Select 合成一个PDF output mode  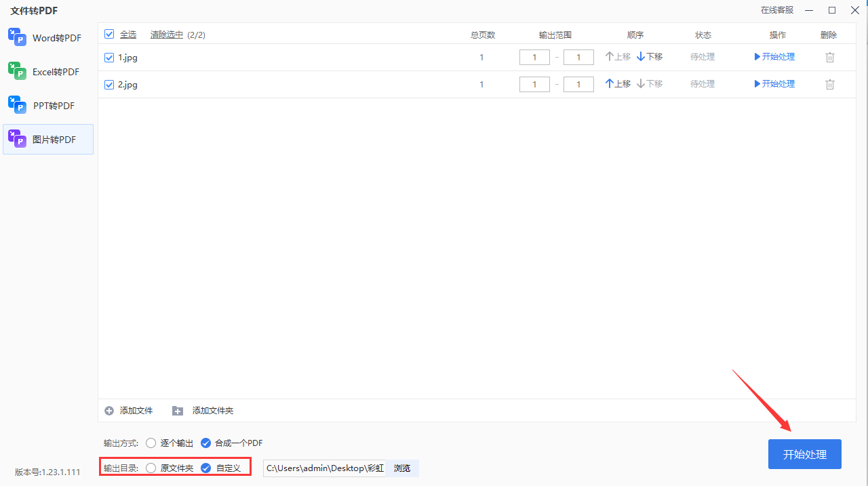(x=232, y=443)
